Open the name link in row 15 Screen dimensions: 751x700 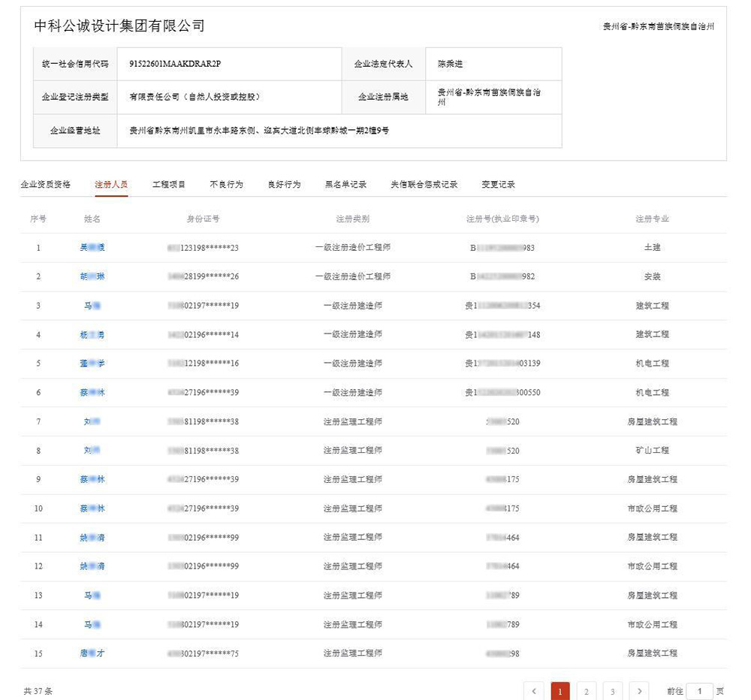(x=92, y=653)
